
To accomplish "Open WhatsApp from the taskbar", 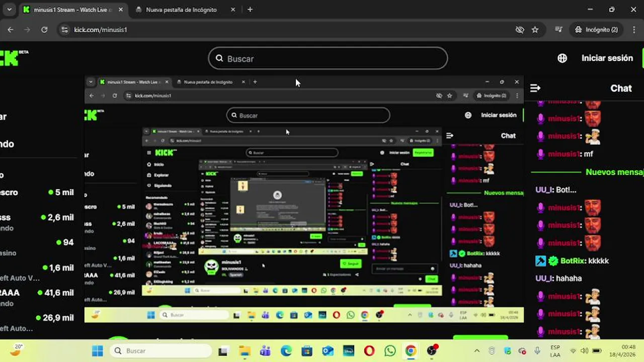I will (390, 351).
